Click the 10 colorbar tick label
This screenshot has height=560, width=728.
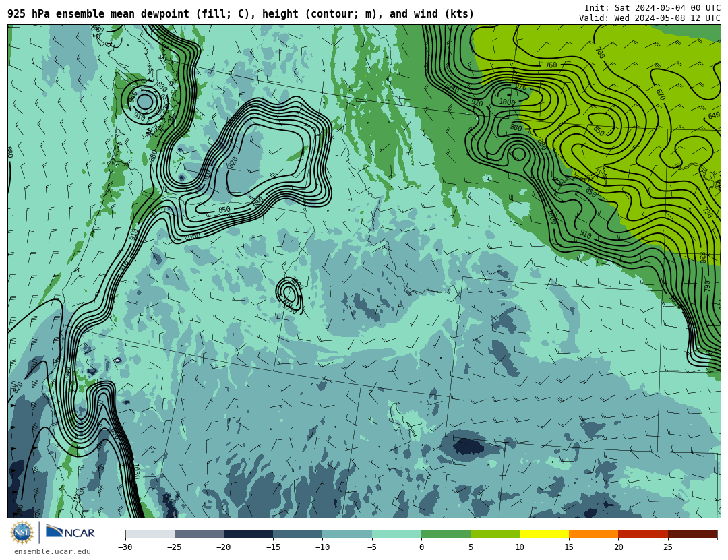point(520,547)
